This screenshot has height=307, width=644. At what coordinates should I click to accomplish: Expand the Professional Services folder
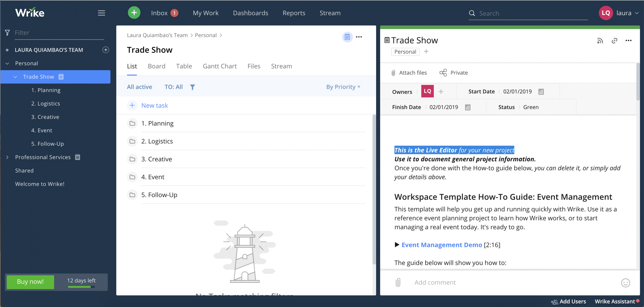tap(7, 157)
